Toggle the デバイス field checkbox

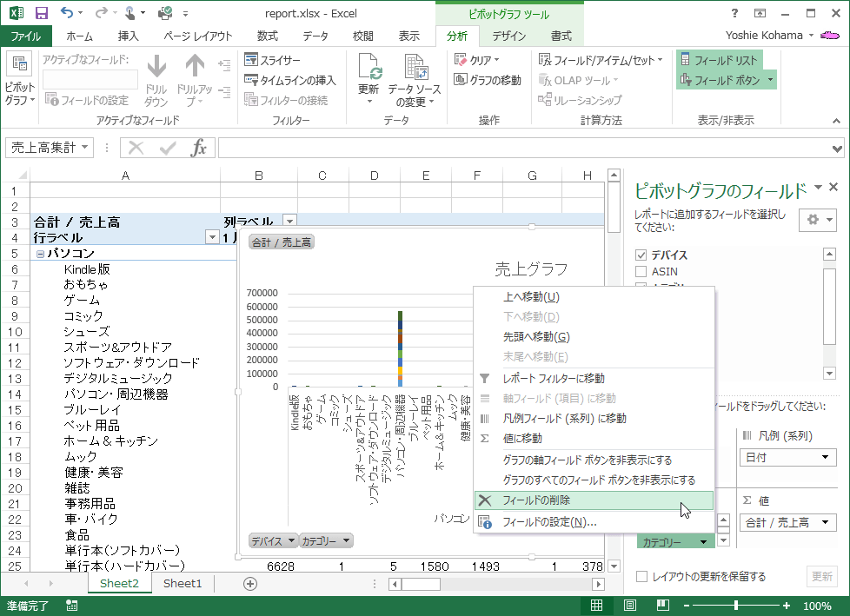coord(641,255)
